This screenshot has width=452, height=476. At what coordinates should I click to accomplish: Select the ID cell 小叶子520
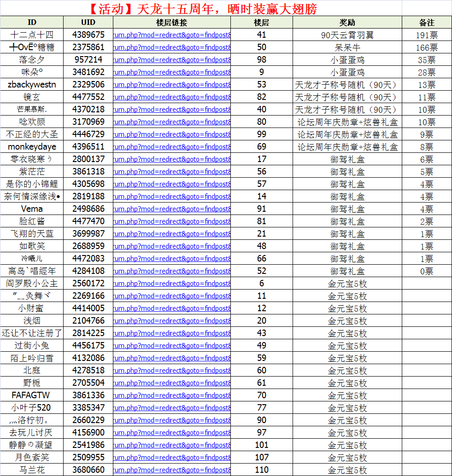[32, 408]
